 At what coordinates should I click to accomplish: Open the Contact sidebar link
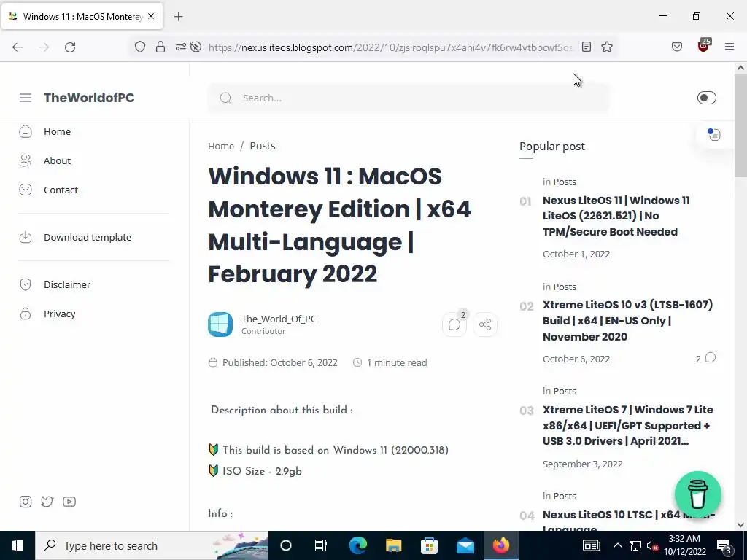61,190
